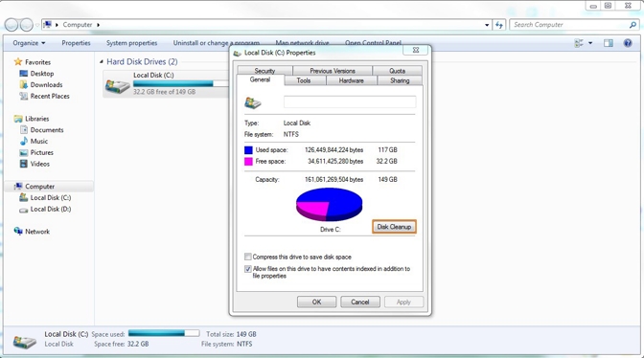Click the Local Disk (C:) drive icon in file list
The image size is (644, 358).
[117, 85]
